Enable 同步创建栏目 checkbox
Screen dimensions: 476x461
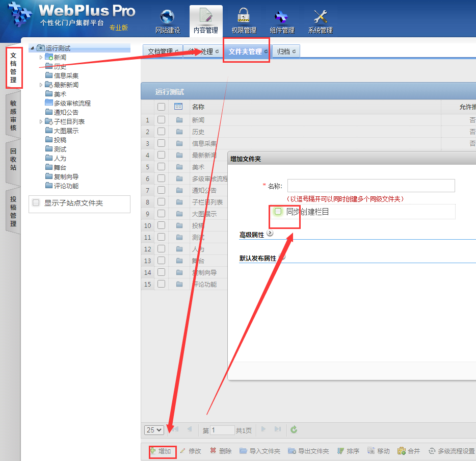click(x=278, y=211)
